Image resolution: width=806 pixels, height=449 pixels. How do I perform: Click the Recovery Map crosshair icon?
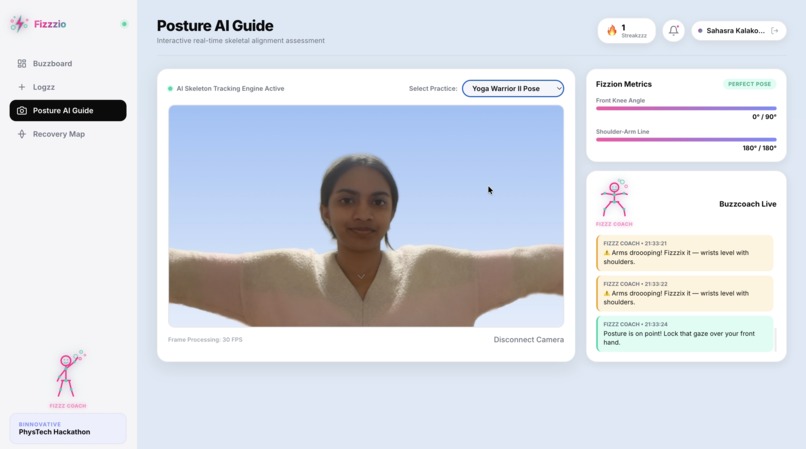coord(22,134)
